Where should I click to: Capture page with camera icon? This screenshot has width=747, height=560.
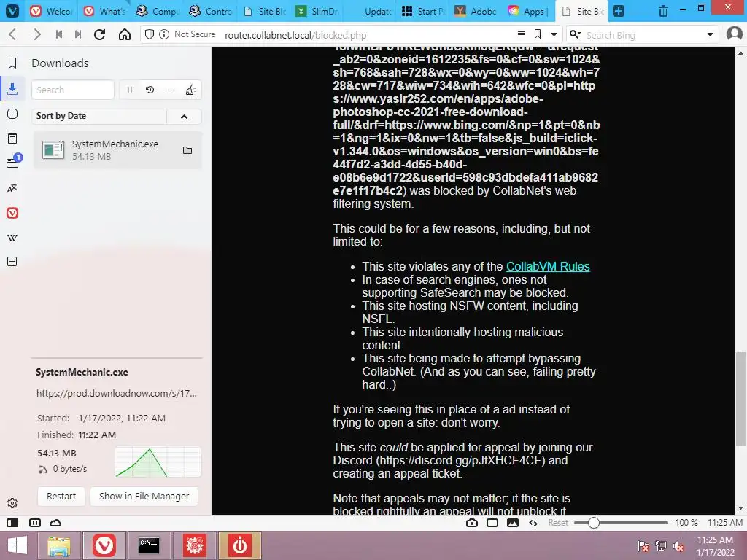point(472,523)
